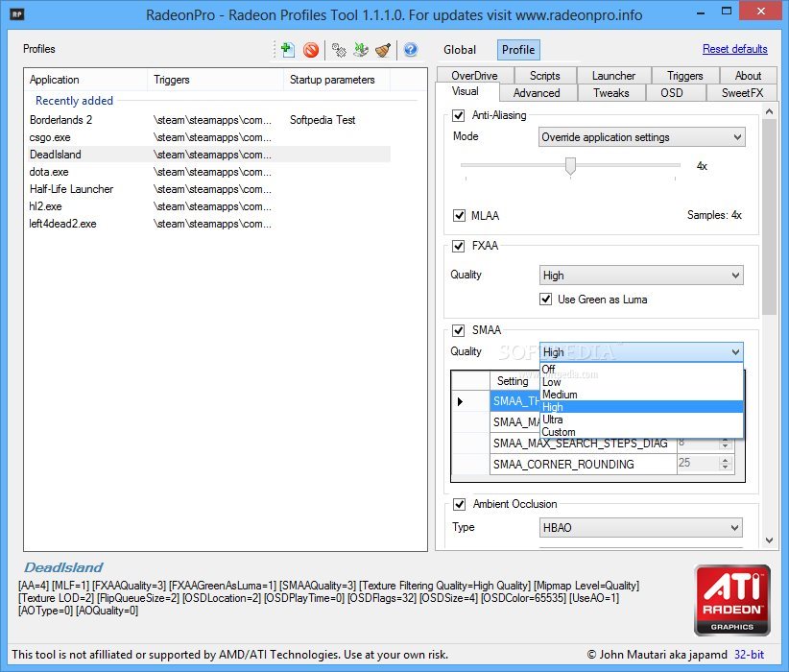
Task: Click the gear and chip settings icon
Action: tap(339, 50)
